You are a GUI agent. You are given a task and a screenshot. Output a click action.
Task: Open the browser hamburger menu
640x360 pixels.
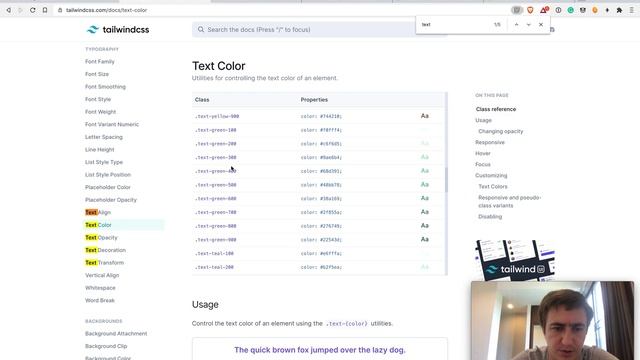tap(632, 10)
